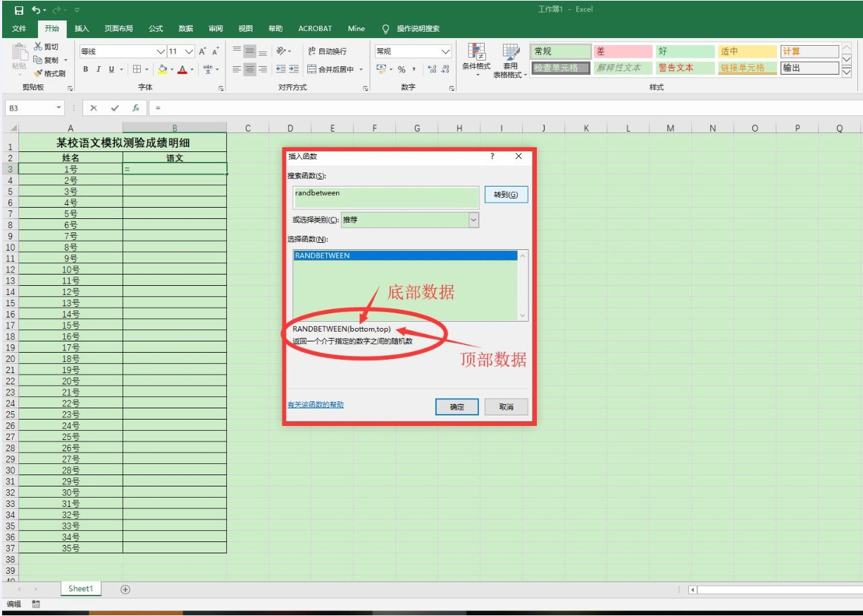Switch to the Insert (插入) tab
The height and width of the screenshot is (616, 863).
pos(82,29)
